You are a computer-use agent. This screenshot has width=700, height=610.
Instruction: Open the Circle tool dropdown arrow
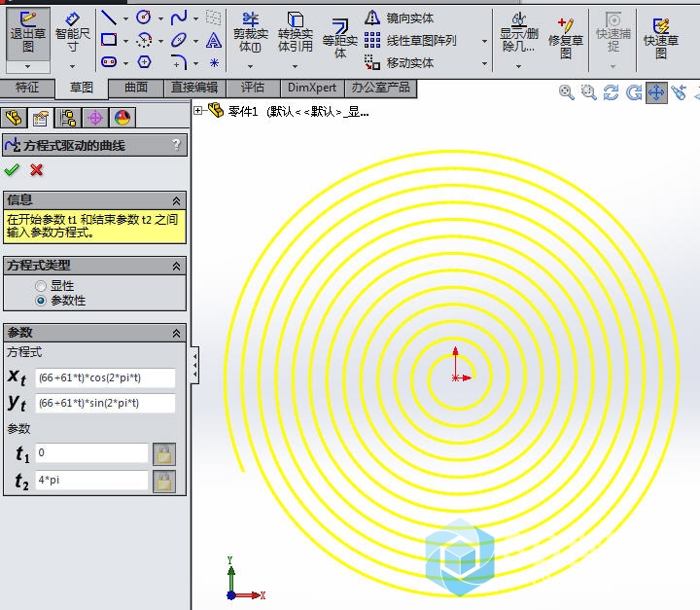pyautogui.click(x=160, y=18)
